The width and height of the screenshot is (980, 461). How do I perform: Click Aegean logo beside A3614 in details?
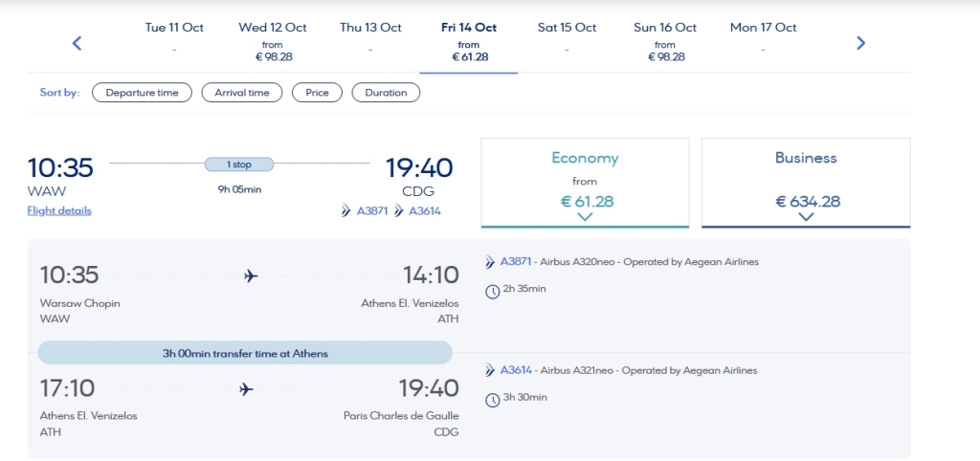tap(491, 370)
